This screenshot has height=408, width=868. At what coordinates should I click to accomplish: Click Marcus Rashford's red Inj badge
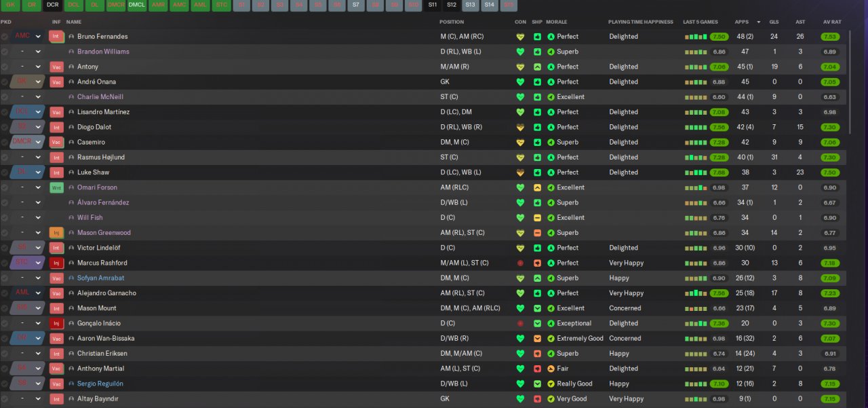pos(57,263)
